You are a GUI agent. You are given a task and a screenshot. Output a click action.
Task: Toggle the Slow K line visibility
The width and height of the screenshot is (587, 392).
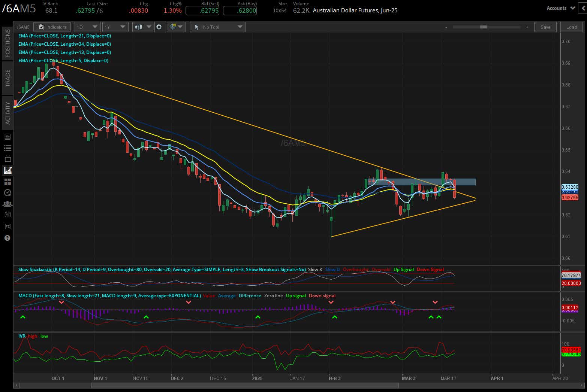(314, 269)
